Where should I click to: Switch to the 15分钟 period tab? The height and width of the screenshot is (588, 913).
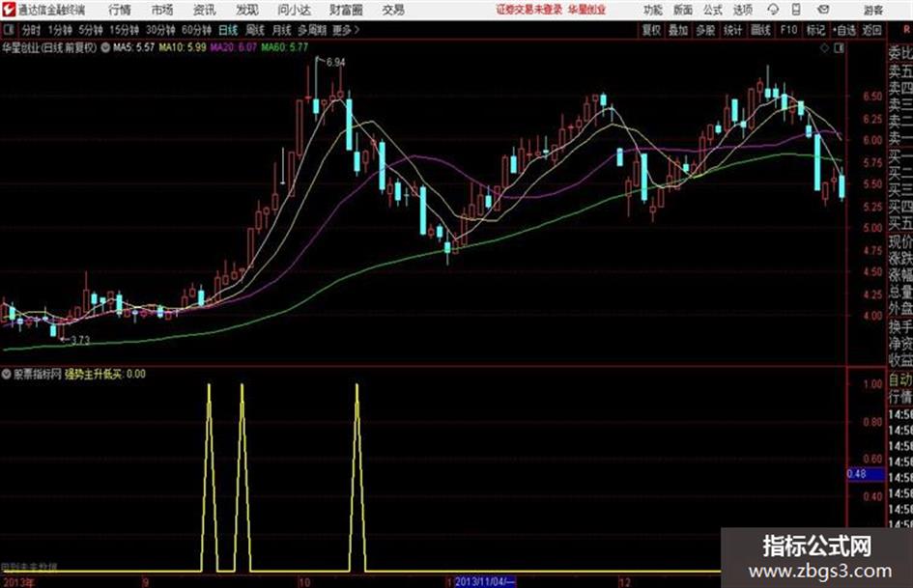[124, 30]
